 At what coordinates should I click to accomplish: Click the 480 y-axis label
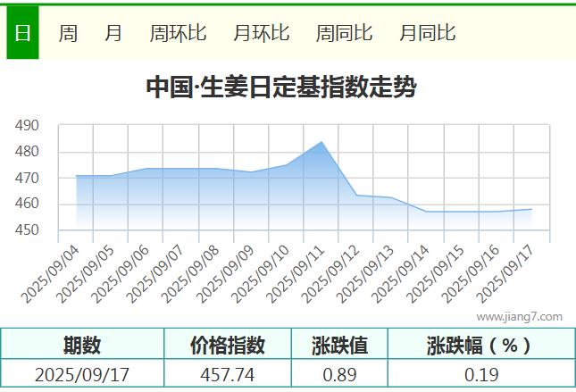(27, 152)
